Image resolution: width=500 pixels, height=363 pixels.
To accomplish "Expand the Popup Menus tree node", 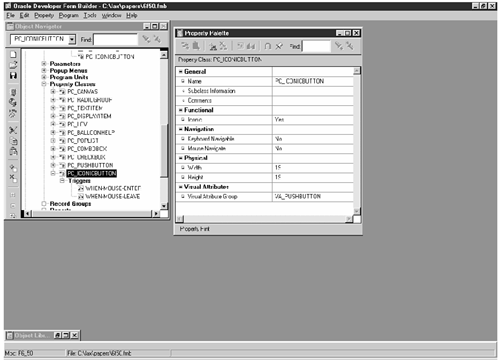I will point(44,70).
